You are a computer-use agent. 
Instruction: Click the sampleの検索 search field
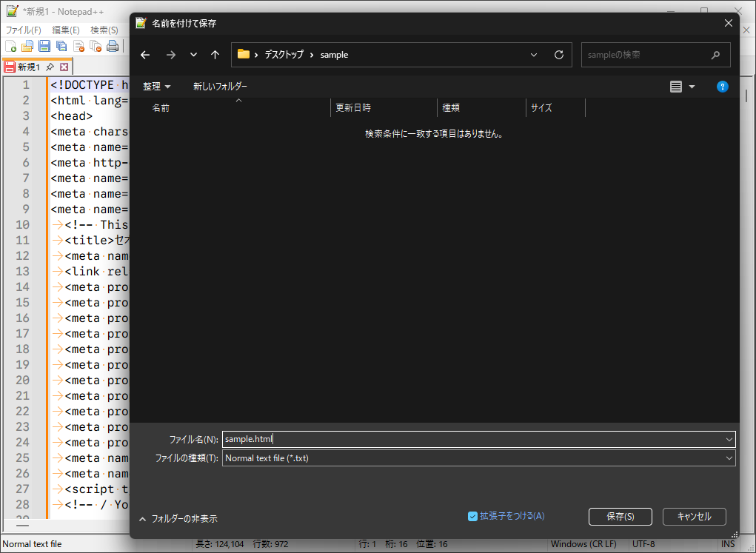646,55
